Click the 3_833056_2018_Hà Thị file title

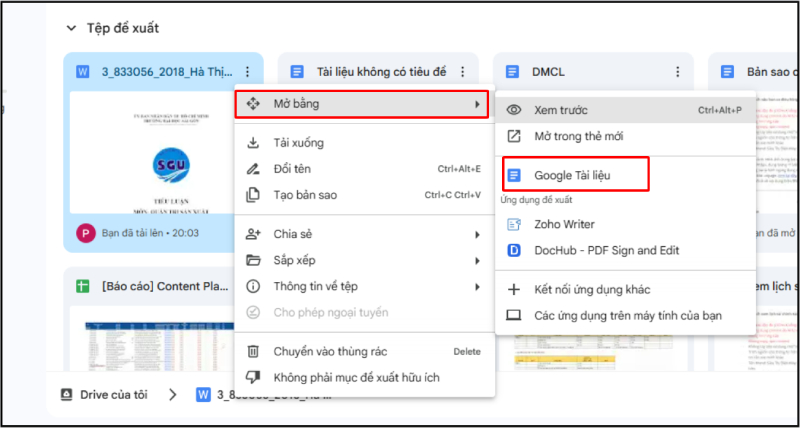[x=167, y=72]
